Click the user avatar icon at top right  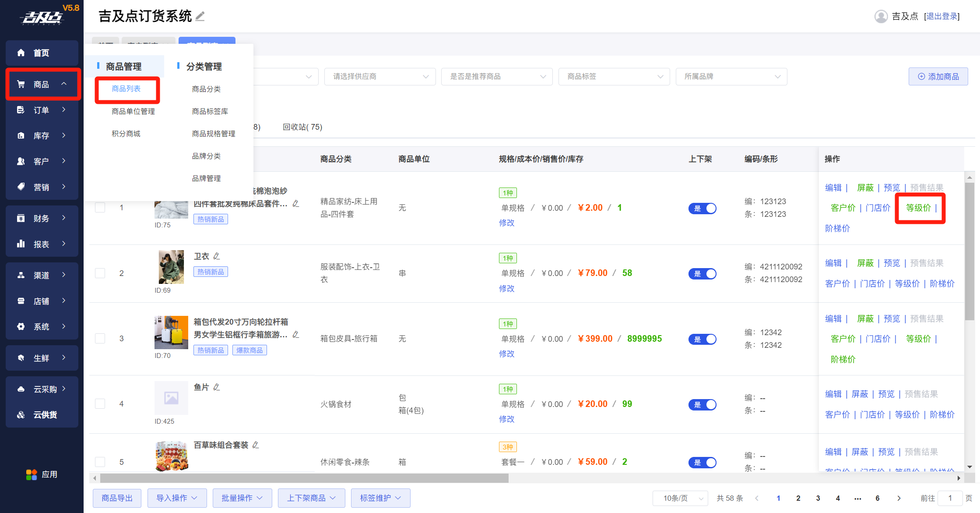pyautogui.click(x=881, y=17)
